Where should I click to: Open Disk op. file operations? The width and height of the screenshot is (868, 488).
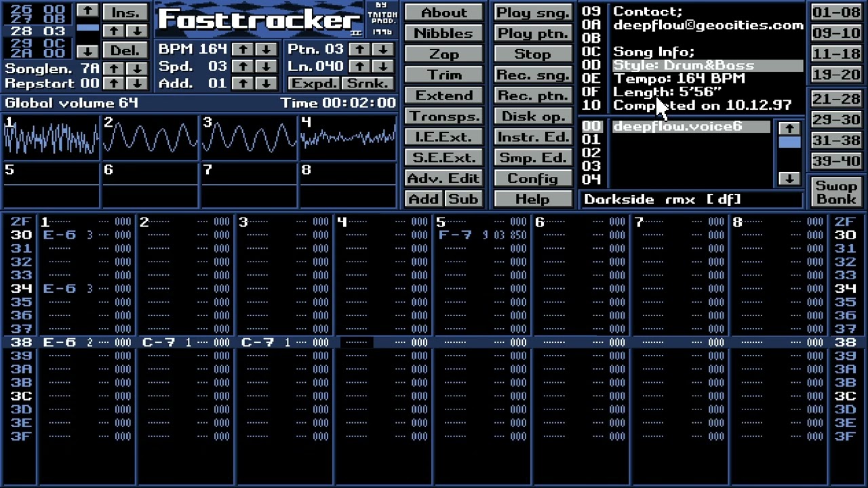[x=532, y=116]
